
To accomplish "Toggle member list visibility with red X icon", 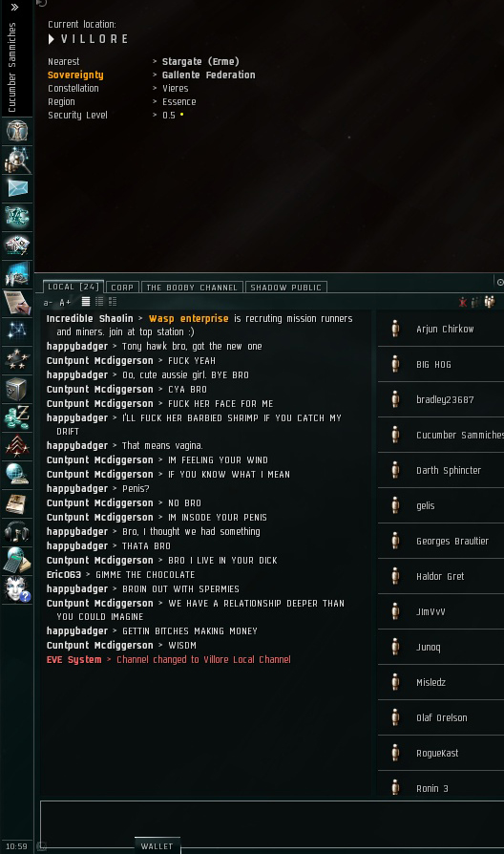I will tap(463, 302).
